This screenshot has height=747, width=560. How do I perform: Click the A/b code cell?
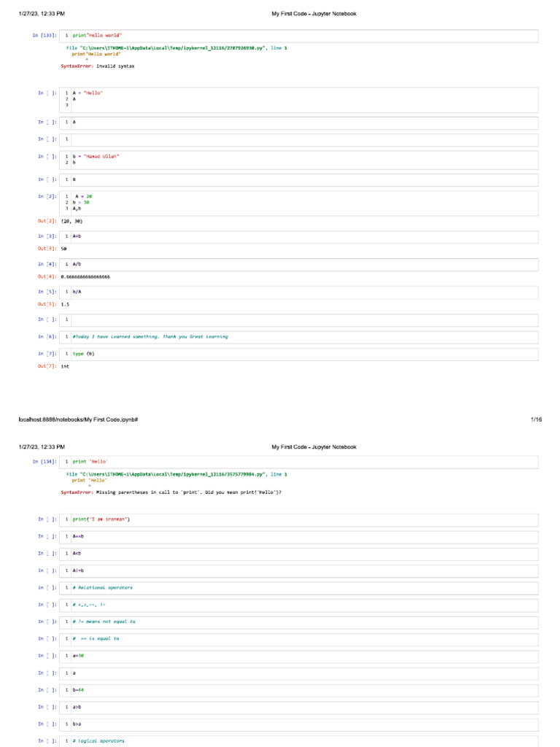(x=298, y=264)
